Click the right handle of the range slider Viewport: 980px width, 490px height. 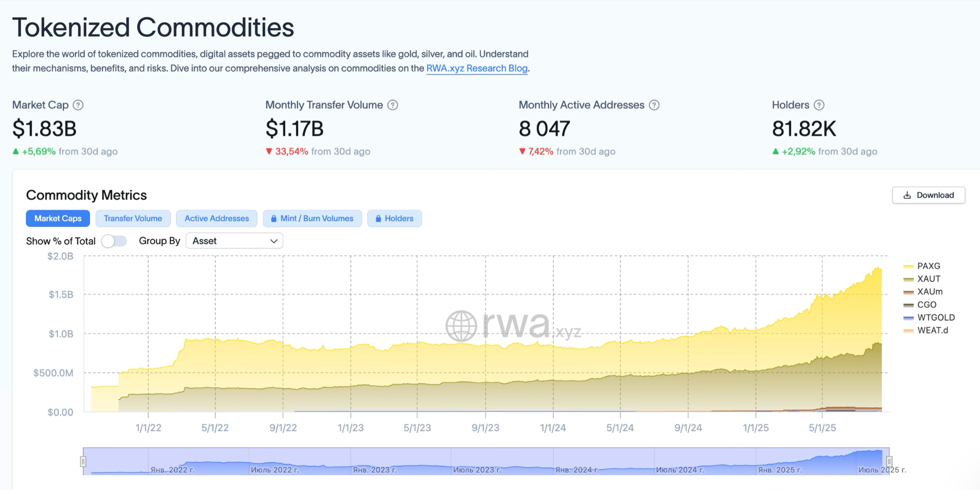pos(889,461)
